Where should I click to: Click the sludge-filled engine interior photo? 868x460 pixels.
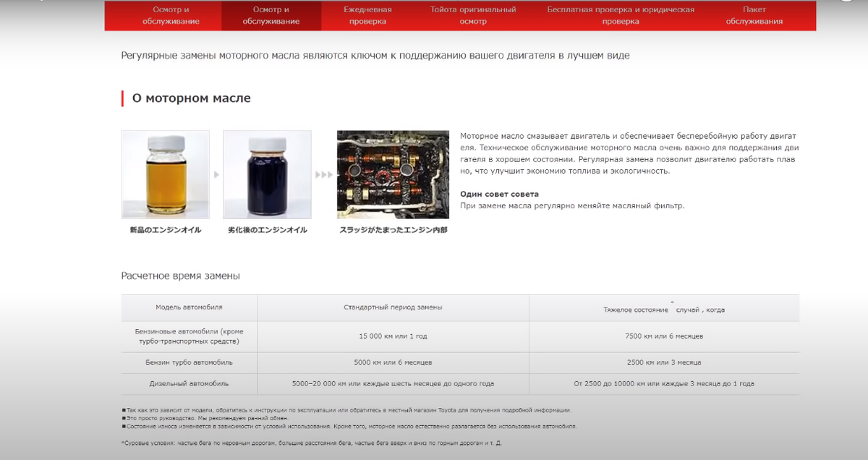point(393,174)
